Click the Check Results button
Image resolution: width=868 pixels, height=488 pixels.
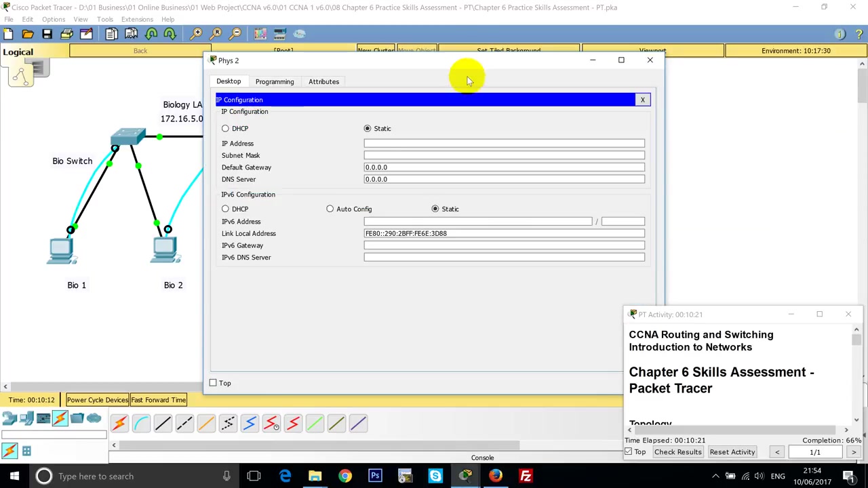[677, 452]
